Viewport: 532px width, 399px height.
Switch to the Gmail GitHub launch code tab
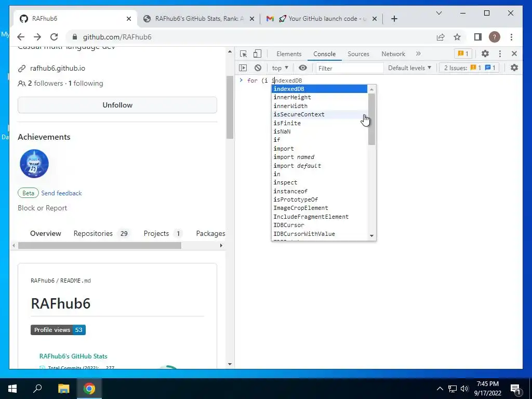pyautogui.click(x=321, y=19)
